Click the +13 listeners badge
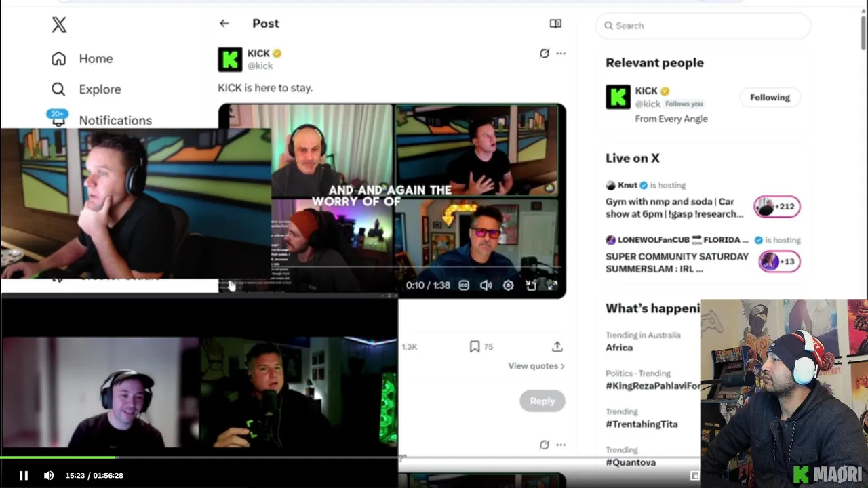Image resolution: width=868 pixels, height=488 pixels. point(779,261)
